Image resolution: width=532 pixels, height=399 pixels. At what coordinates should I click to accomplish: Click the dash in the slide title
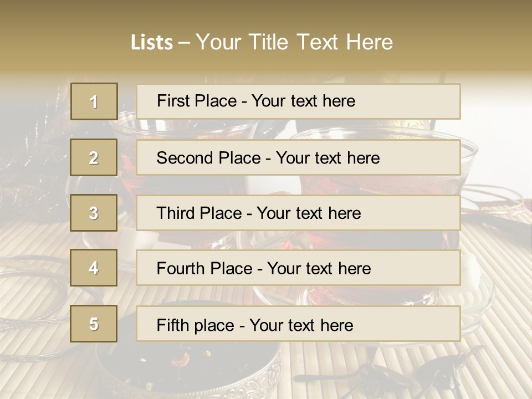[x=184, y=43]
